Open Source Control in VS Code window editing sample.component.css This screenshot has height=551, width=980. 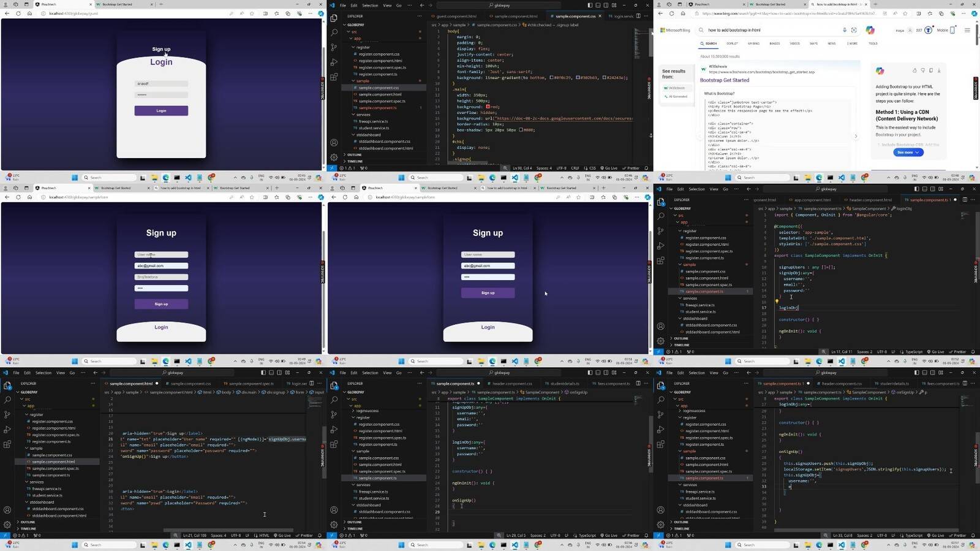(x=334, y=47)
